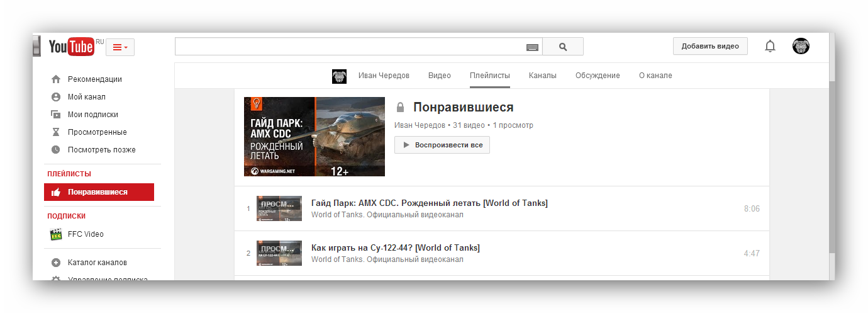Click the magnifier search button

(x=563, y=47)
